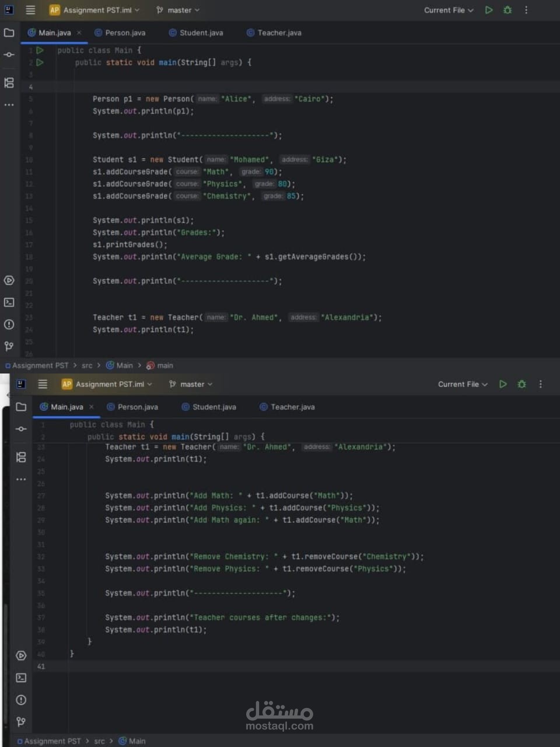Open Structure tool window in upper IDE sidebar
Image resolution: width=560 pixels, height=747 pixels.
pyautogui.click(x=9, y=83)
